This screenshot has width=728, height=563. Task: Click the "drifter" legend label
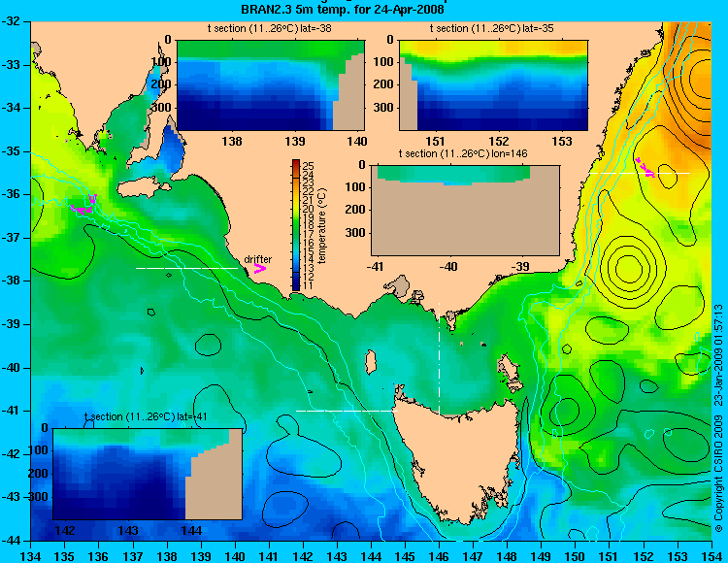[x=257, y=259]
